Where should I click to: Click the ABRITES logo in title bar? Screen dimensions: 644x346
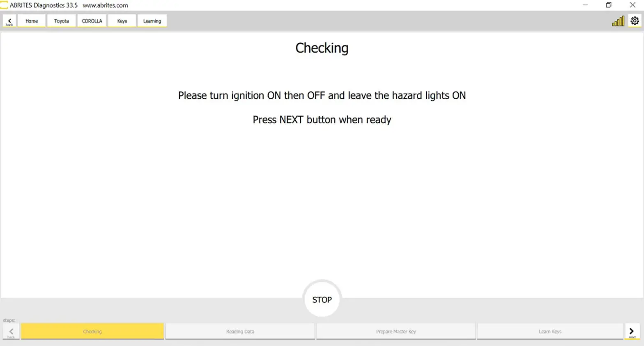click(x=4, y=5)
